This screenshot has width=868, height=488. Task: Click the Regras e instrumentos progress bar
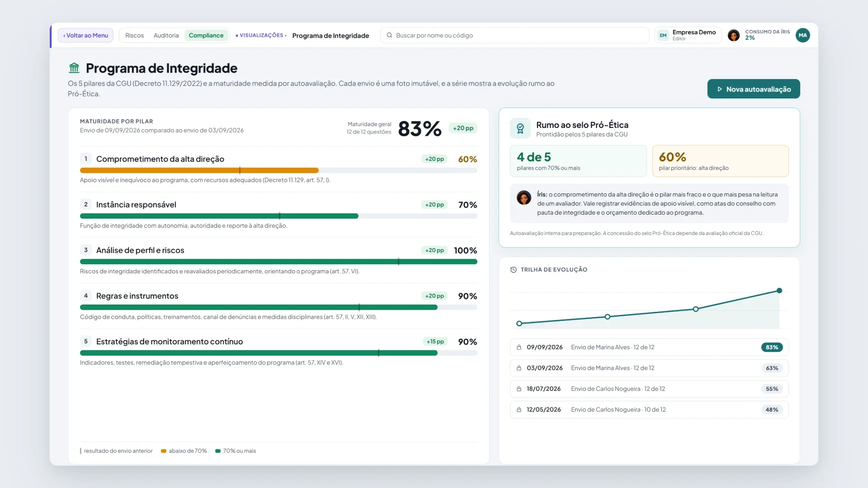pyautogui.click(x=279, y=307)
